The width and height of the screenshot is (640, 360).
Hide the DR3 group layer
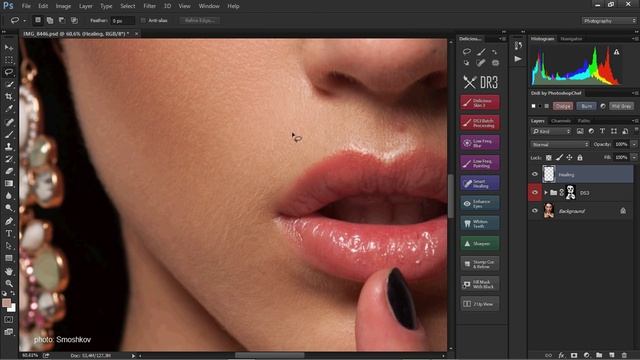535,193
